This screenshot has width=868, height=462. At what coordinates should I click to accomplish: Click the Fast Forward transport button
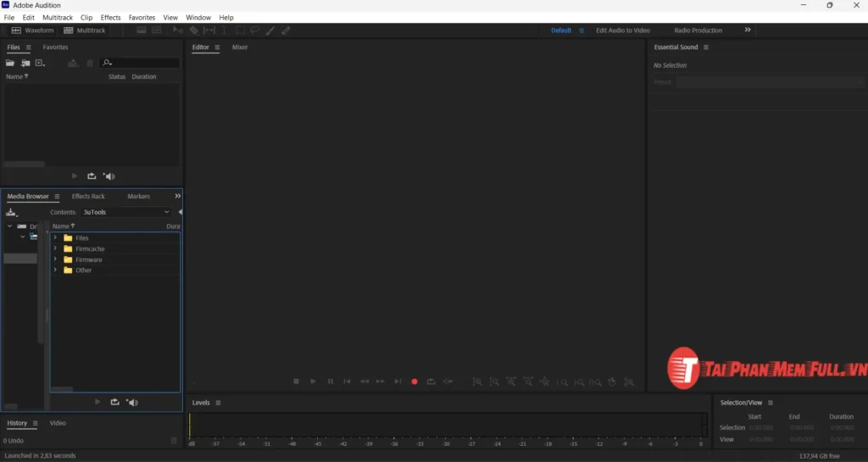coord(381,381)
